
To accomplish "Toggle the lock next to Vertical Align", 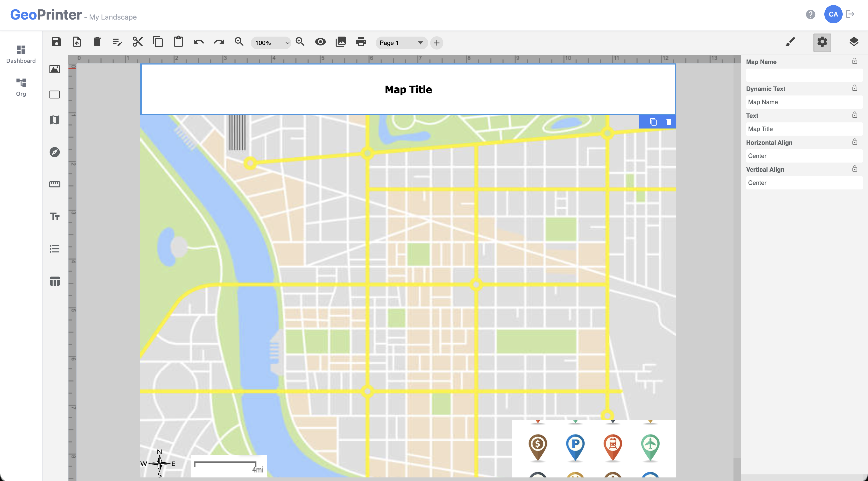I will pyautogui.click(x=855, y=169).
